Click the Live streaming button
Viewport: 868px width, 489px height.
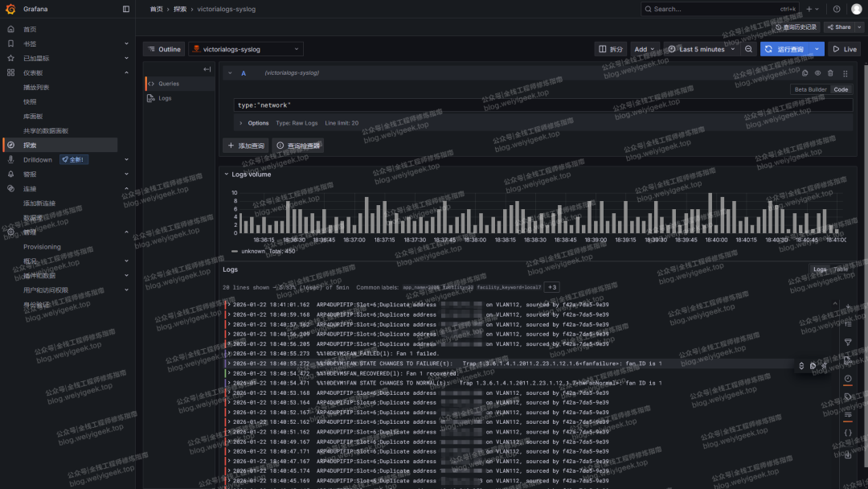tap(845, 49)
